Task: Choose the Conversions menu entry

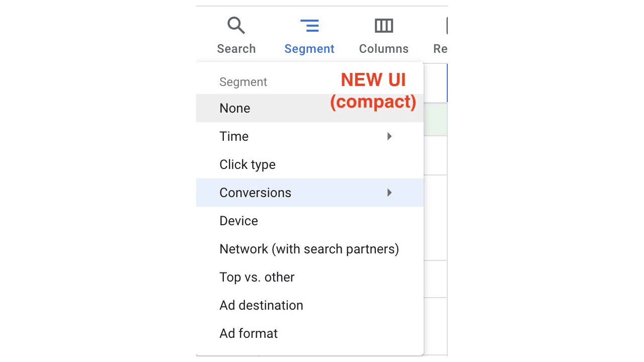Action: point(310,193)
